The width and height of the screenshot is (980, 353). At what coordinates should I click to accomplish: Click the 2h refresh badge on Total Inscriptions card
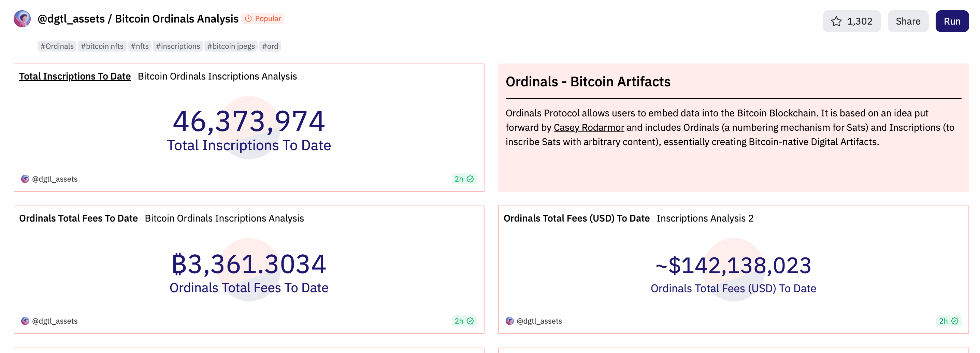[464, 179]
